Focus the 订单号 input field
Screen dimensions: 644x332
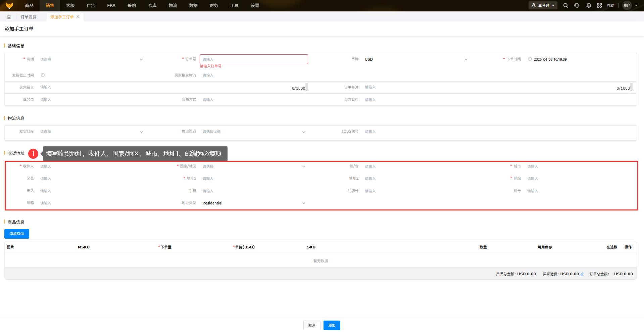tap(254, 59)
